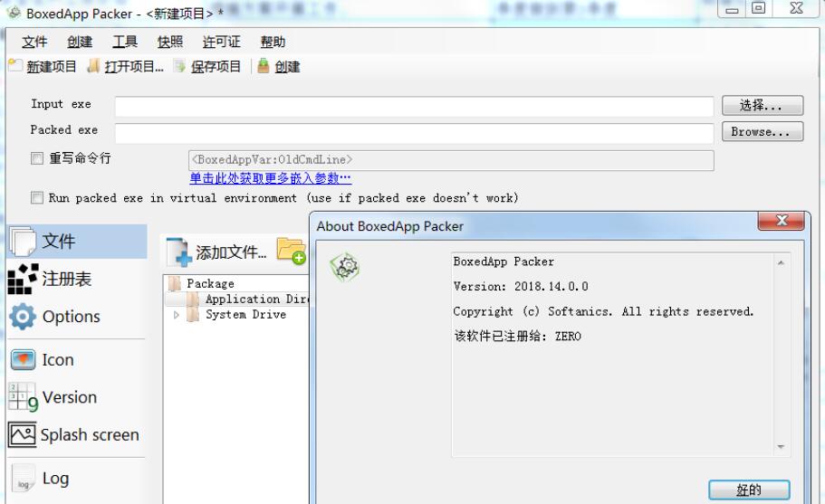Open the 许可证 menu
The image size is (825, 504).
click(x=222, y=42)
